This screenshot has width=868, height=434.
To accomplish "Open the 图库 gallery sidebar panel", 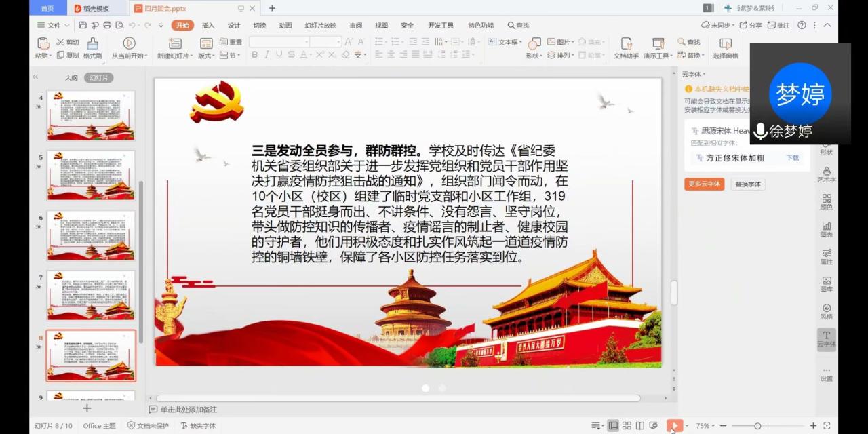I will click(826, 284).
